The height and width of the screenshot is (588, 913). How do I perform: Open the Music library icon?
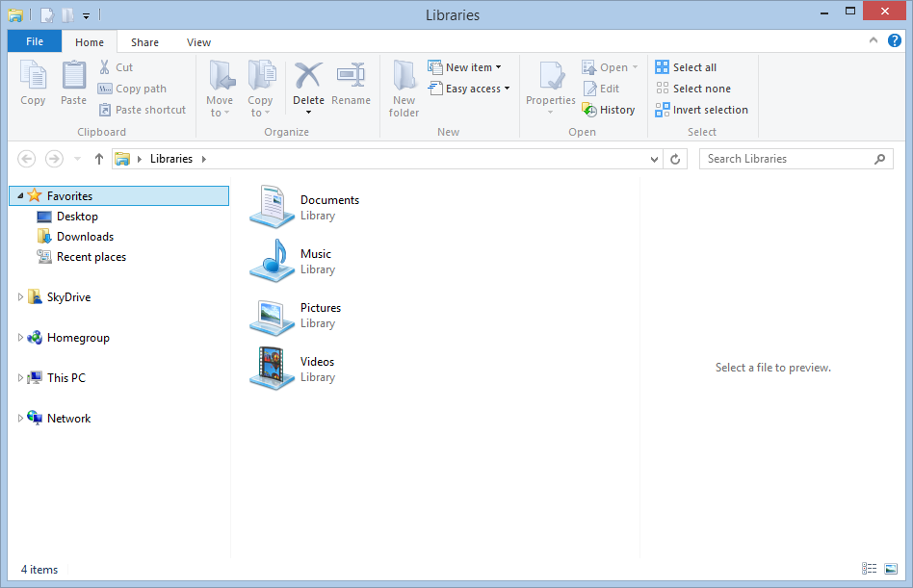[271, 260]
